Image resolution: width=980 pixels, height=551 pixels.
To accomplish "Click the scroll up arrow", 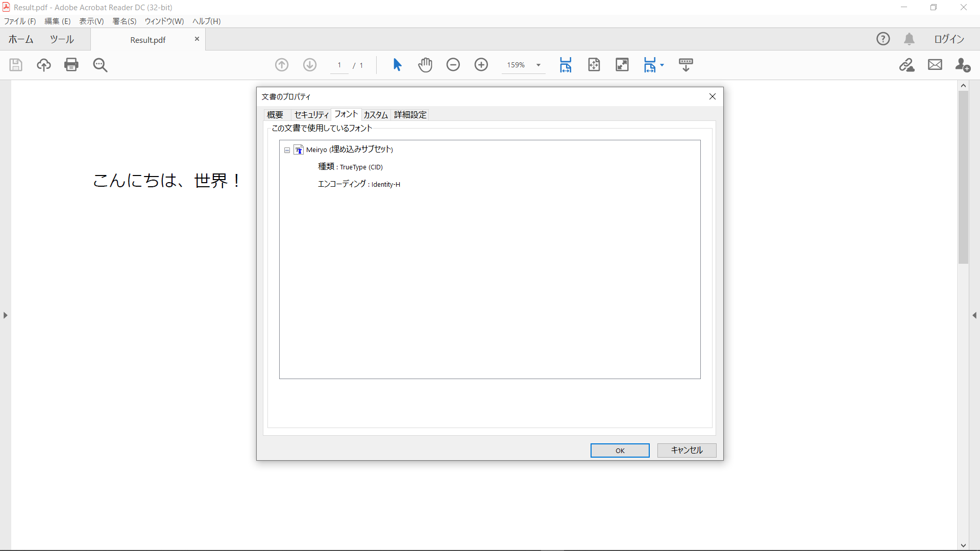I will click(x=964, y=86).
